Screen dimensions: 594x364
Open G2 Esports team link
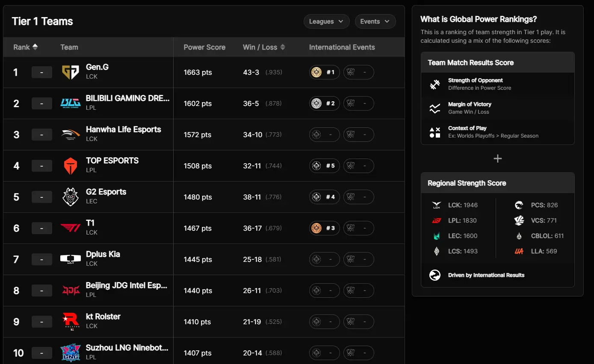pyautogui.click(x=106, y=192)
